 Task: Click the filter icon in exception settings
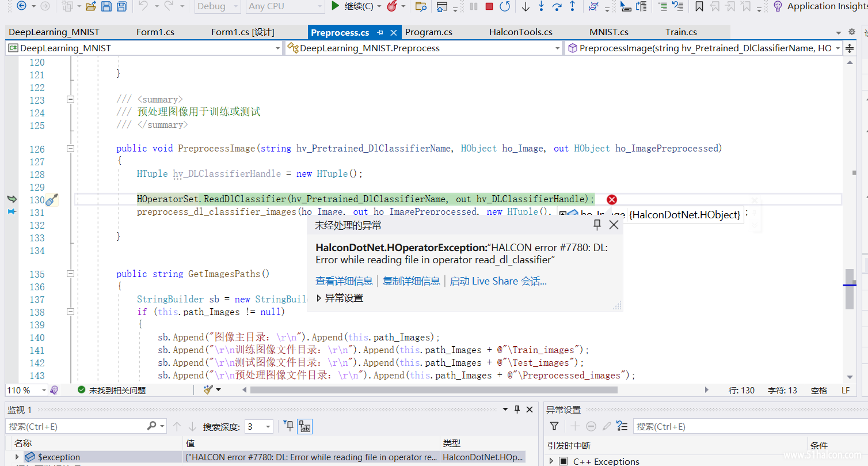click(554, 426)
